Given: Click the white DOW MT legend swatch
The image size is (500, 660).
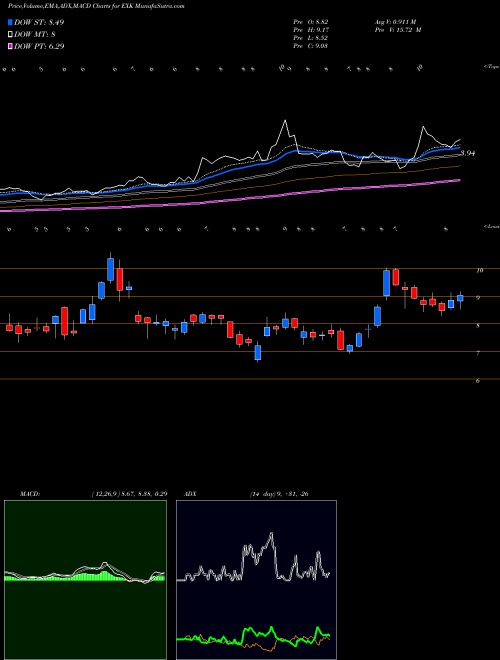Looking at the screenshot, I should (x=11, y=34).
